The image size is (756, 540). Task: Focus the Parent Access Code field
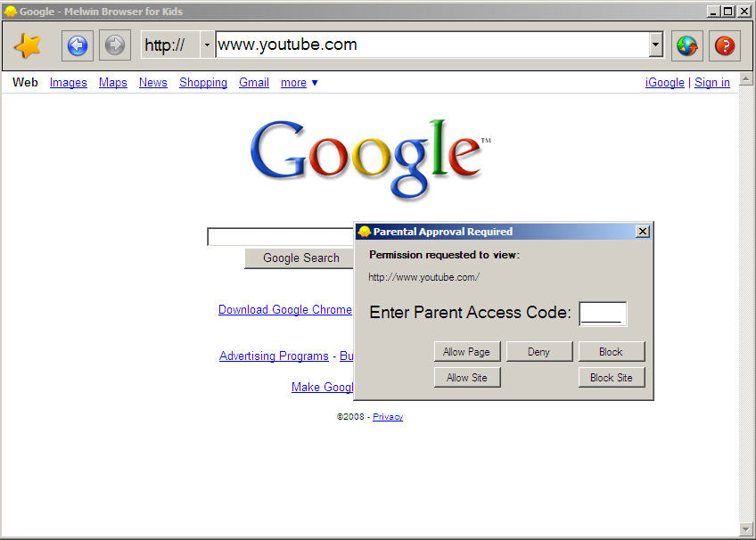point(603,314)
